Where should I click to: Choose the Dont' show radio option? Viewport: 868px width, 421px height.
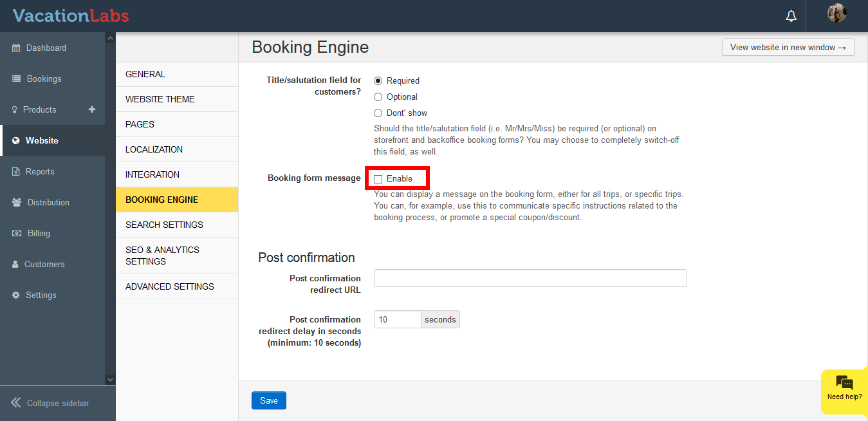click(x=378, y=113)
